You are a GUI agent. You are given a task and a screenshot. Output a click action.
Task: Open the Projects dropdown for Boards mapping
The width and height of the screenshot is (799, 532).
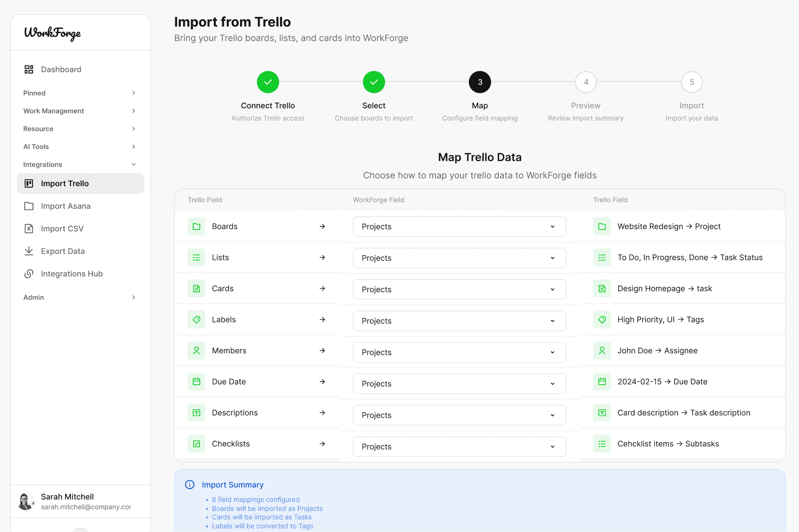(459, 226)
